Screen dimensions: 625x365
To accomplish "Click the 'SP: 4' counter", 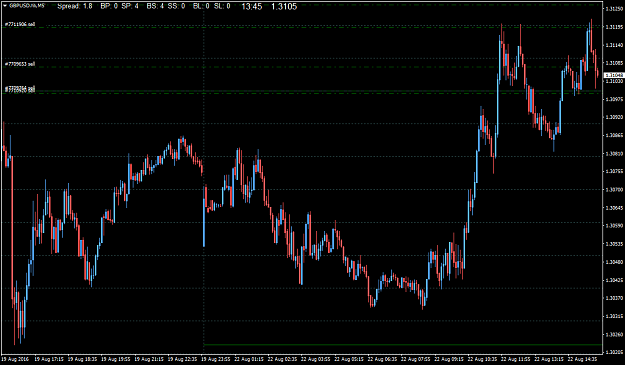I will point(130,6).
